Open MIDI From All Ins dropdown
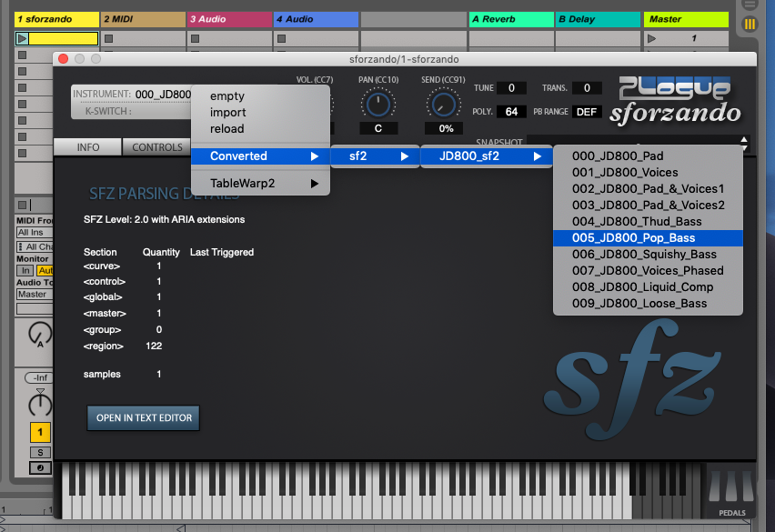This screenshot has width=775, height=532. point(35,232)
